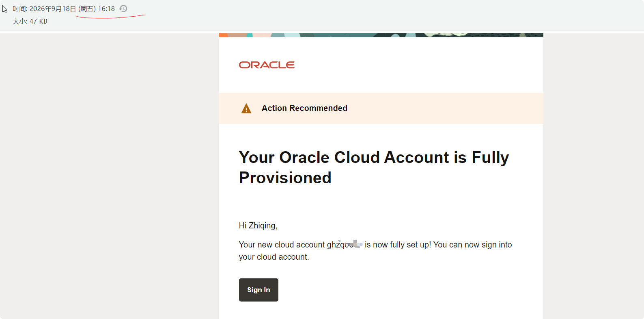644x319 pixels.
Task: Click the decorative banner image atop the email
Action: point(381,35)
